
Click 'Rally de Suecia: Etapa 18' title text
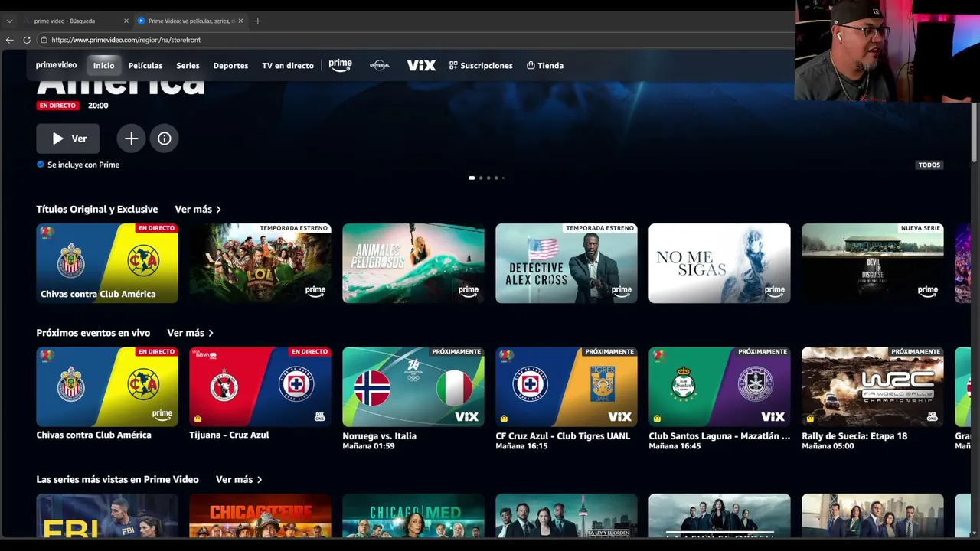pyautogui.click(x=854, y=435)
